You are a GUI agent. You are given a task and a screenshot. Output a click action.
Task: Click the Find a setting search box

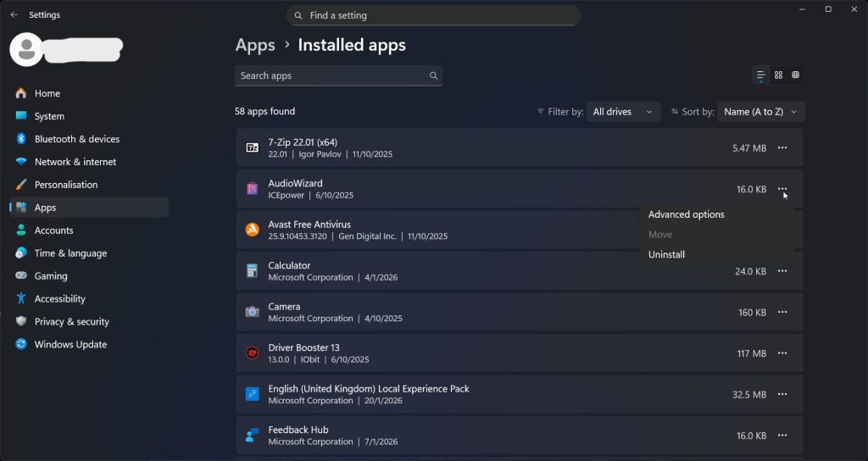coord(433,15)
